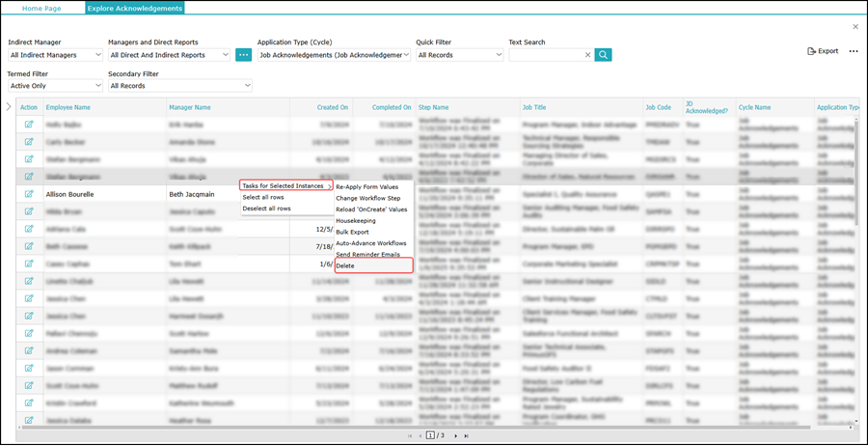This screenshot has width=868, height=446.
Task: Expand the Termed Filter dropdown
Action: point(55,86)
